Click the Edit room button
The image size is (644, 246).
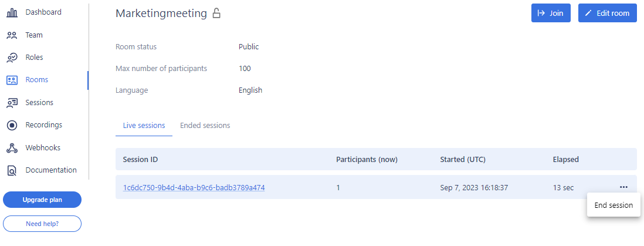[x=607, y=13]
